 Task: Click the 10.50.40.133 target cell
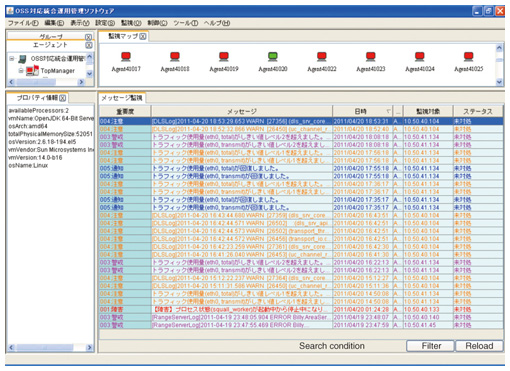point(428,309)
